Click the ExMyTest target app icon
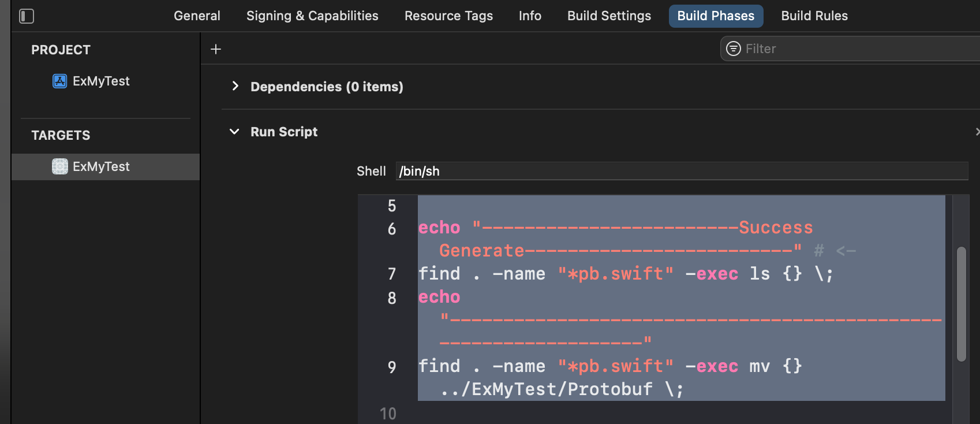The height and width of the screenshot is (424, 980). [x=59, y=166]
